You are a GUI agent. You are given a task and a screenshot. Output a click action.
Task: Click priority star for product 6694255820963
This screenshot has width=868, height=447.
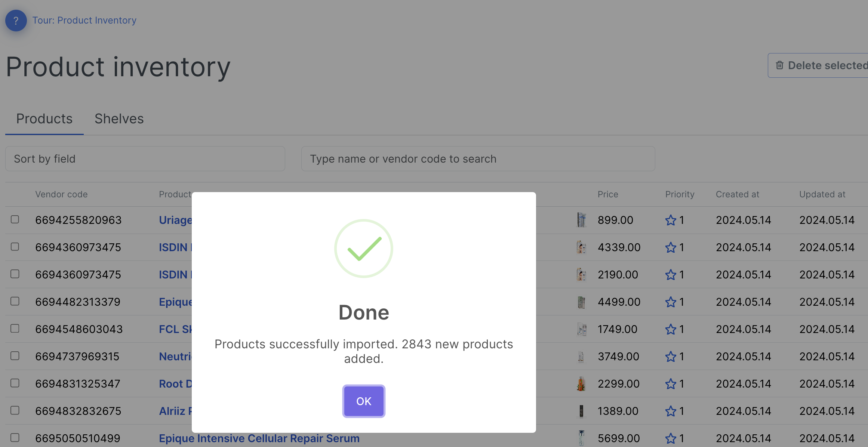pos(671,220)
